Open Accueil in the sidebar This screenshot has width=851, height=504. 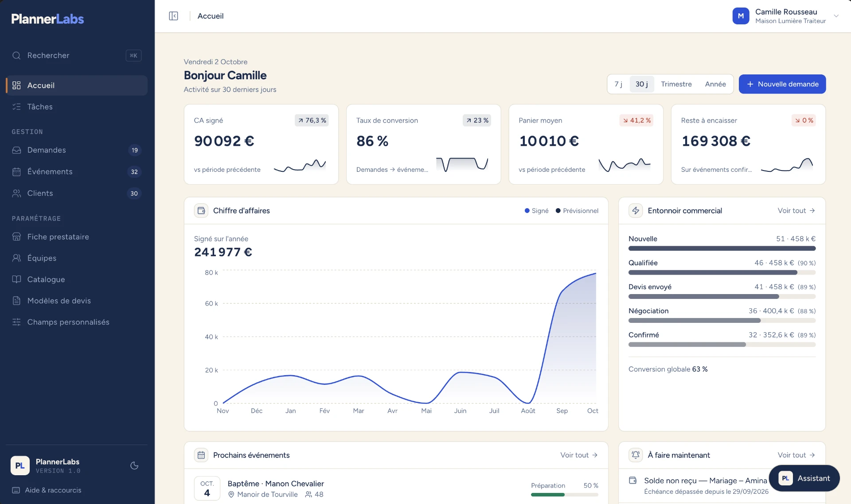[76, 85]
